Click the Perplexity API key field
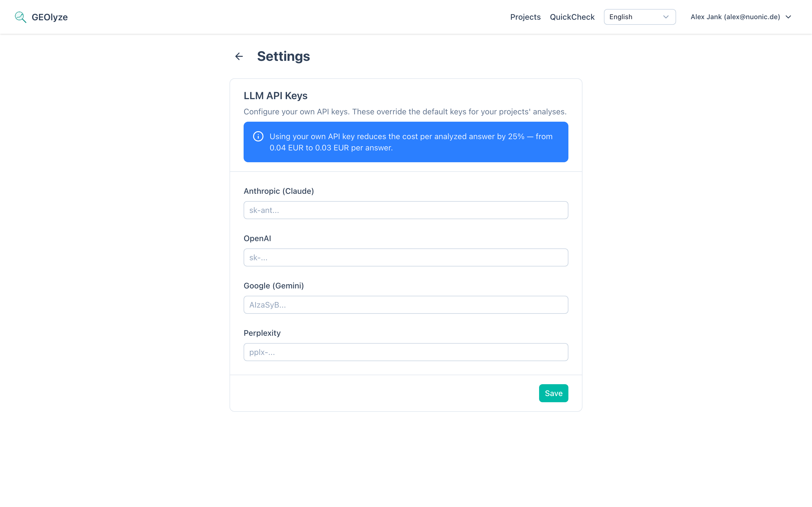812x507 pixels. click(405, 352)
